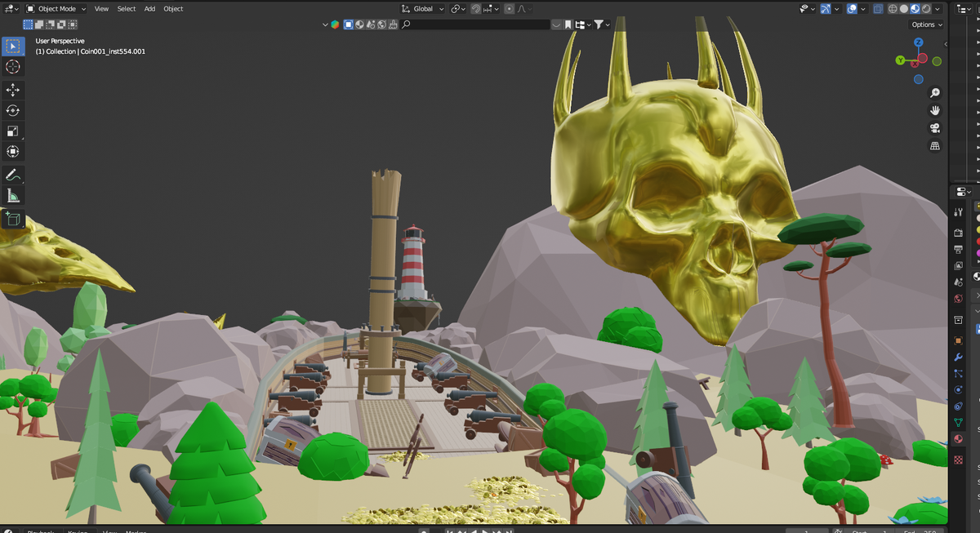
Task: Open the Tool properties tab (wrench-screwdriver)
Action: [958, 211]
